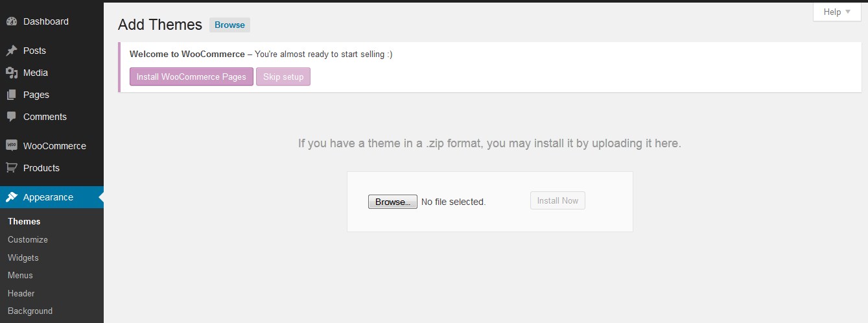Screen dimensions: 868x323
Task: Open the Themes submenu item
Action: (24, 222)
